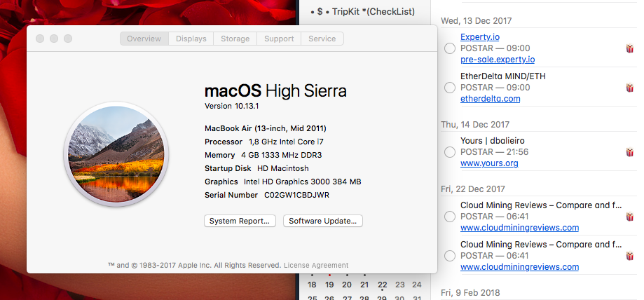This screenshot has width=644, height=300.
Task: Complete the EtherDelta MIND/ETH reminder circle
Action: point(450,87)
